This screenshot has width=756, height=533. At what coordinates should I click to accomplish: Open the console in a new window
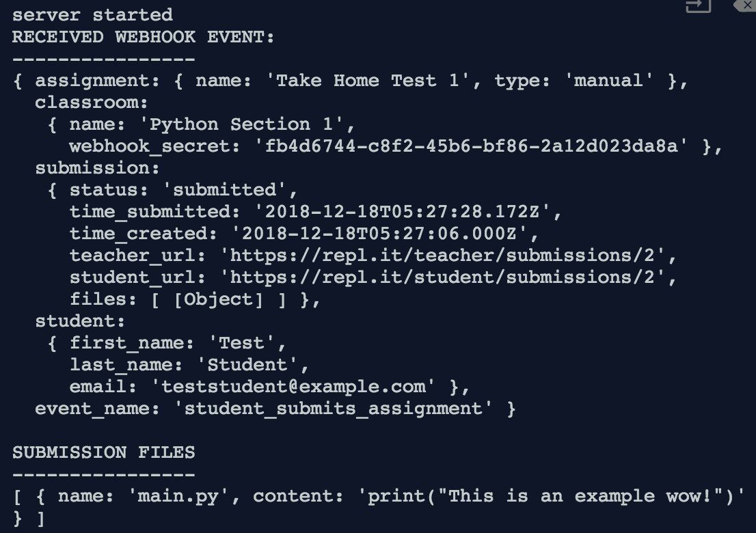point(699,5)
